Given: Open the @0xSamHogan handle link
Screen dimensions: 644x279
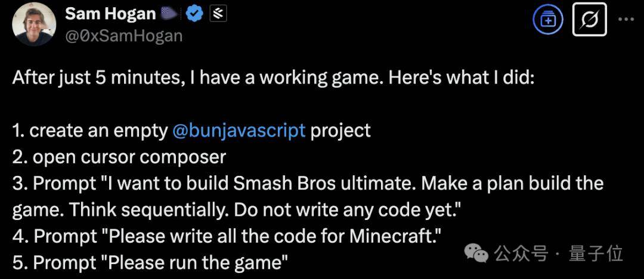Looking at the screenshot, I should pyautogui.click(x=123, y=36).
